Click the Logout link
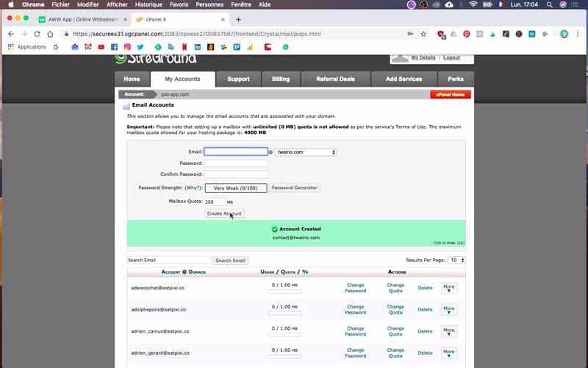Viewport: 588px width, 368px height. coord(451,57)
